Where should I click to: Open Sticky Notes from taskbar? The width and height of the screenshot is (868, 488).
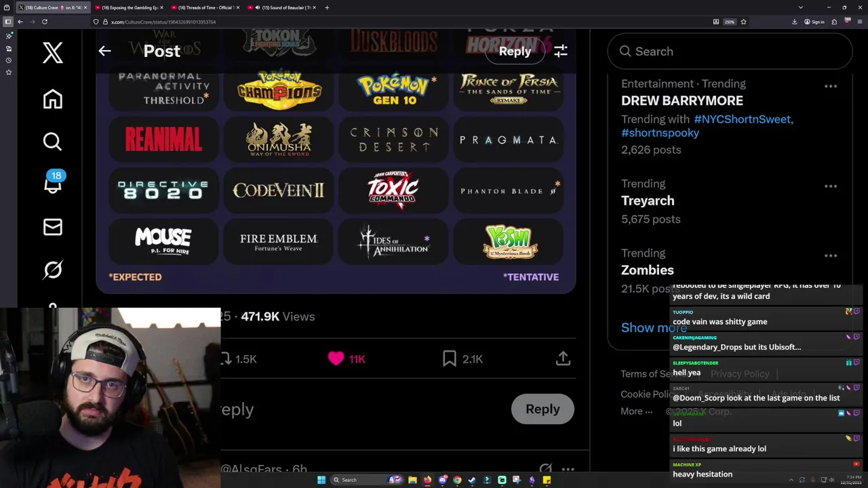[x=547, y=480]
